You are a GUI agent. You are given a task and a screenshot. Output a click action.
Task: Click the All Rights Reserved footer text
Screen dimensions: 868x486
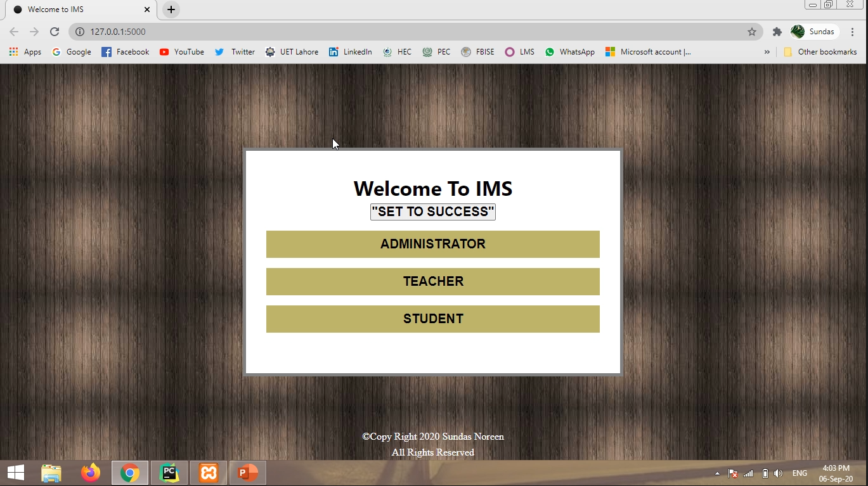(433, 452)
